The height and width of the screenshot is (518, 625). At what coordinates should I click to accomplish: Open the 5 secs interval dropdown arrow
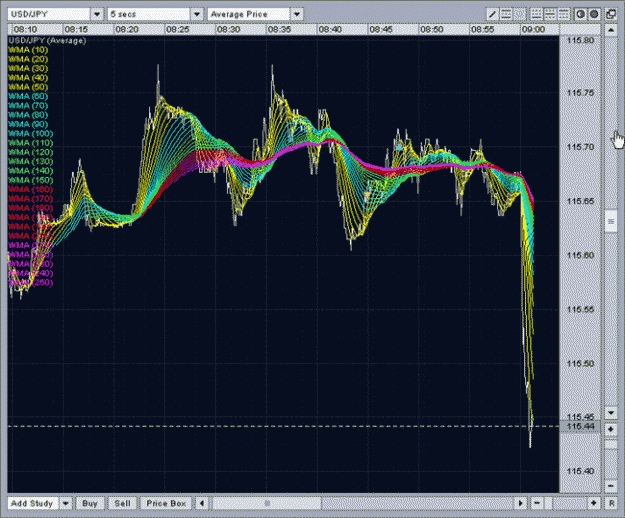[x=197, y=14]
